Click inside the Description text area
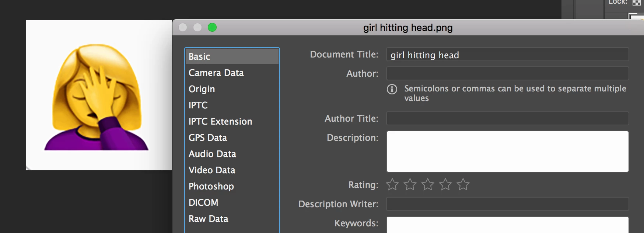The image size is (644, 233). coord(507,152)
